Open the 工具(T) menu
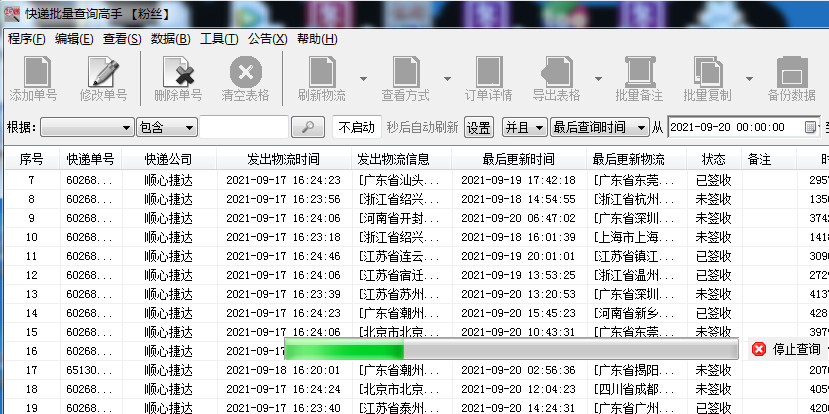This screenshot has width=829, height=414. [x=219, y=39]
